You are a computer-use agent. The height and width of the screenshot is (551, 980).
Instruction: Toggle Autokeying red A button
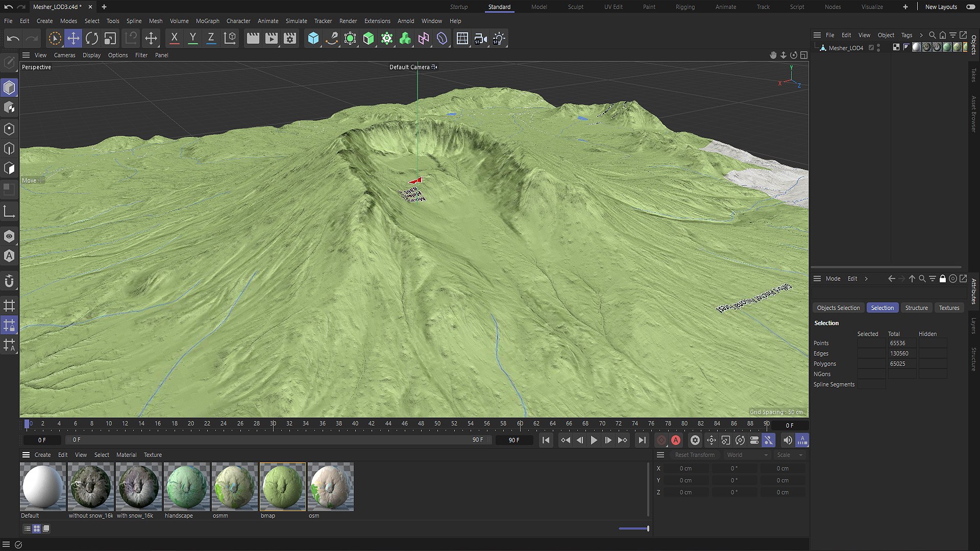coord(676,440)
